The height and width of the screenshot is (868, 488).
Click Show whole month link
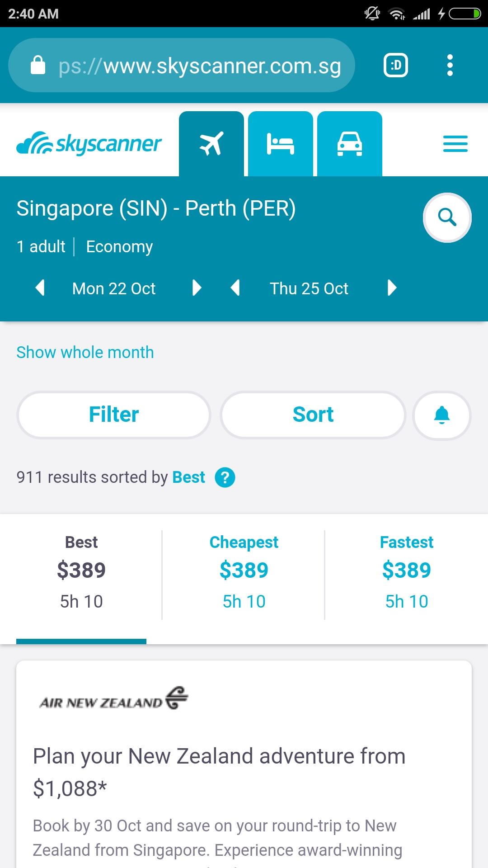85,352
